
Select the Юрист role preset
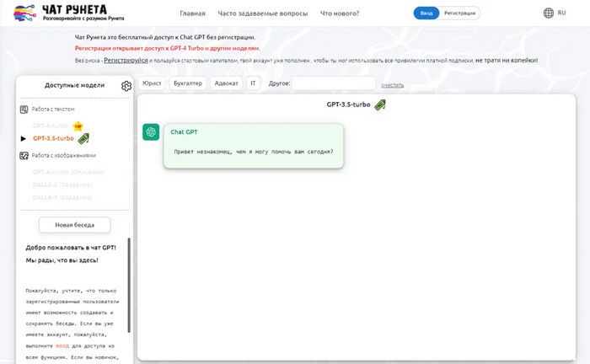(x=152, y=83)
